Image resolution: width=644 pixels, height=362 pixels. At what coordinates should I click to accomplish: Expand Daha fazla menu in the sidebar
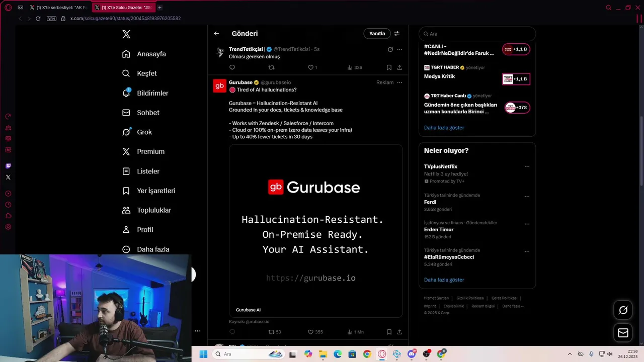[146, 249]
